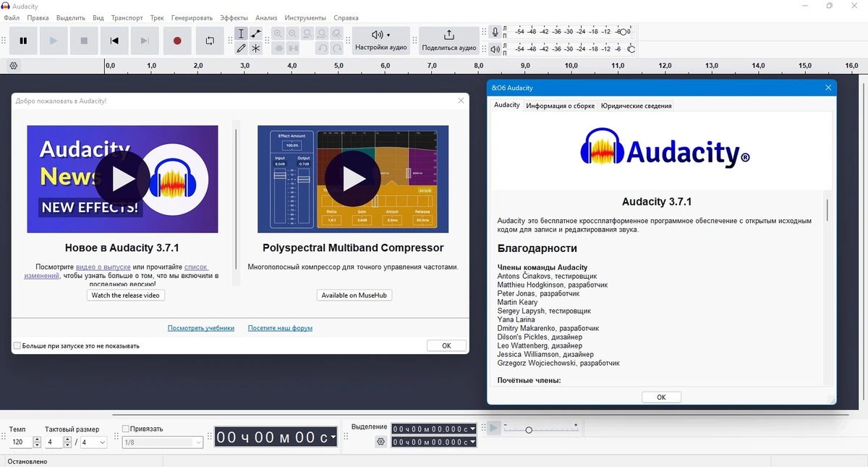Screen dimensions: 868x467
Task: Toggle the Loop playback button
Action: tap(210, 41)
